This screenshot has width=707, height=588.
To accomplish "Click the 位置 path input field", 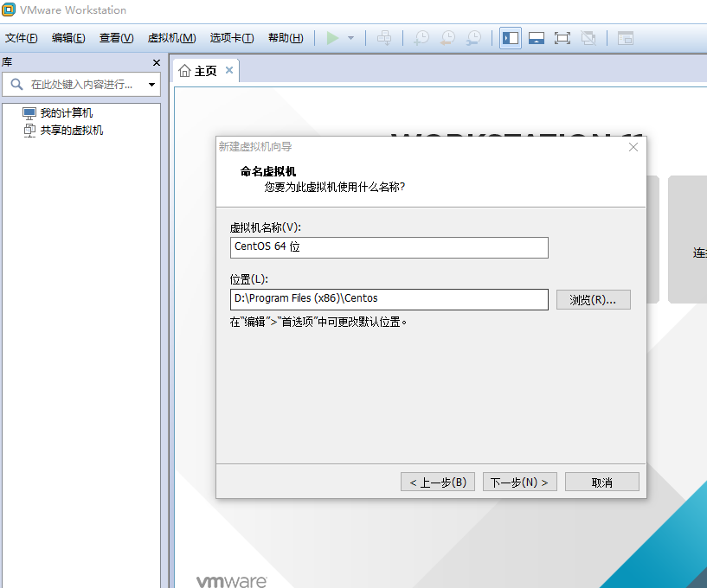I will (389, 299).
